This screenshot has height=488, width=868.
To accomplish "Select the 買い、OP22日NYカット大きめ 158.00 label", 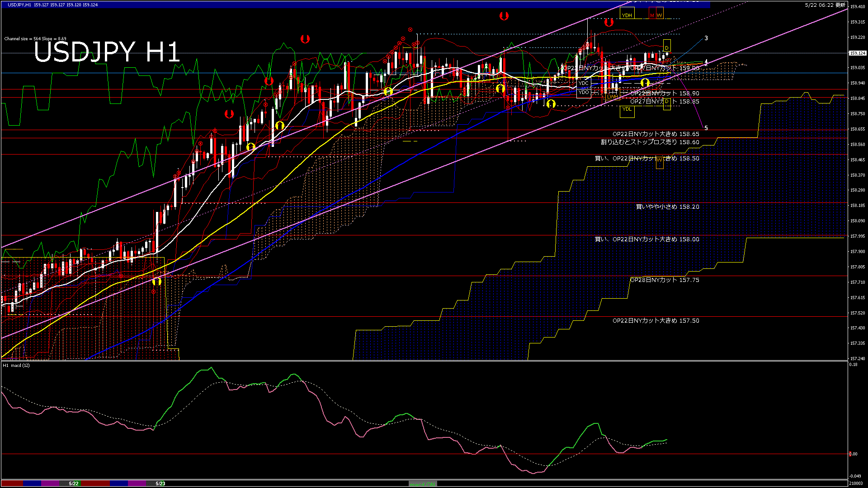I will [x=647, y=239].
